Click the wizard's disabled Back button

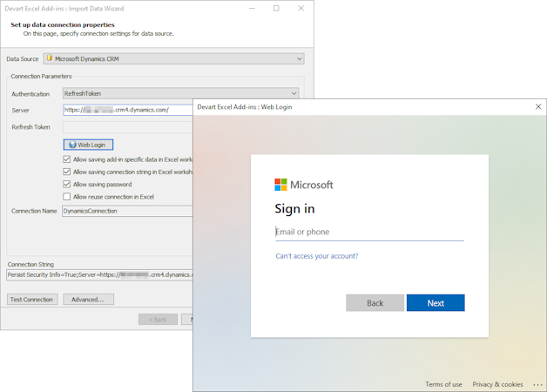click(x=158, y=320)
